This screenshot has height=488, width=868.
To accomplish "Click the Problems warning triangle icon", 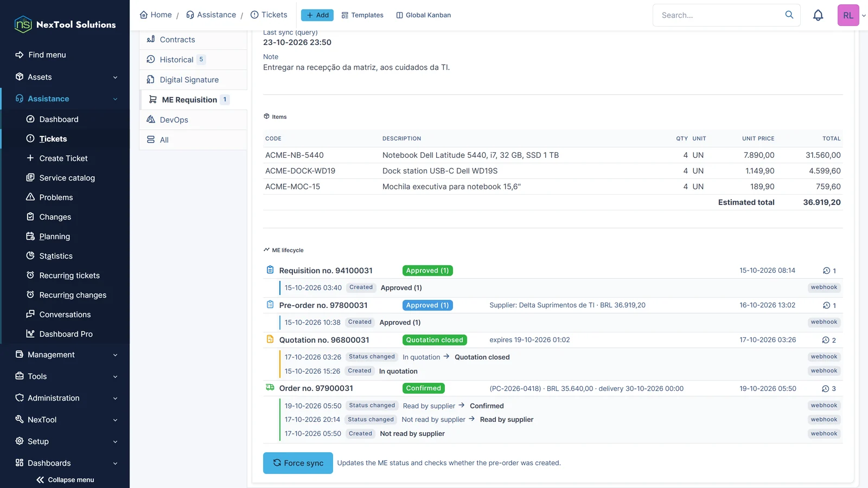I will click(x=30, y=197).
